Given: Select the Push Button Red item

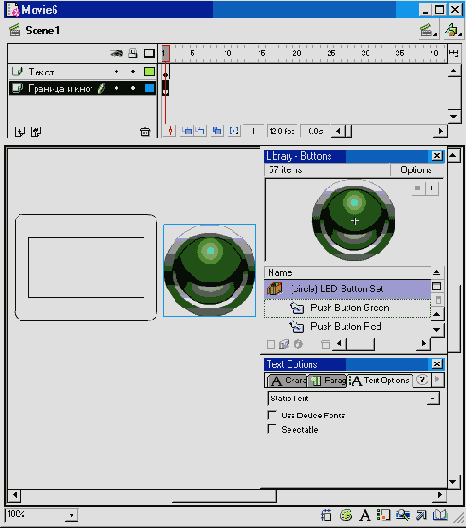Looking at the screenshot, I should 347,326.
